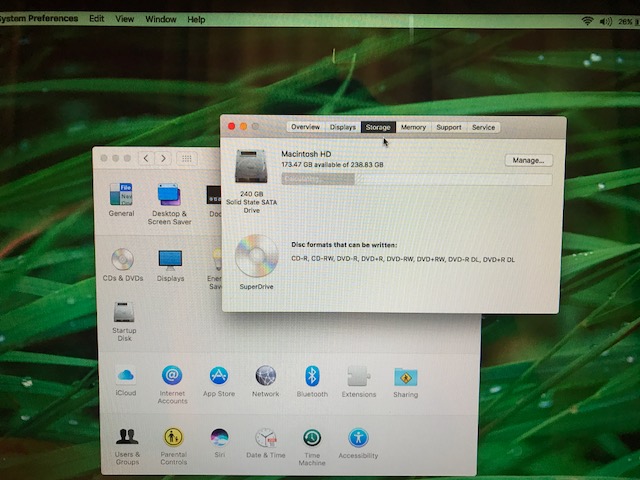Open the Window menu in menu bar
Screen dimensions: 640x480
160,19
